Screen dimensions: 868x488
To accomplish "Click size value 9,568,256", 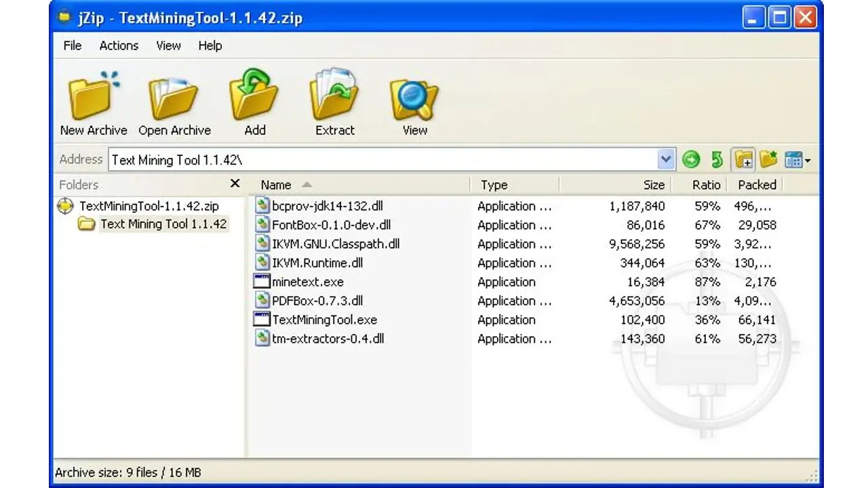I will [x=637, y=244].
